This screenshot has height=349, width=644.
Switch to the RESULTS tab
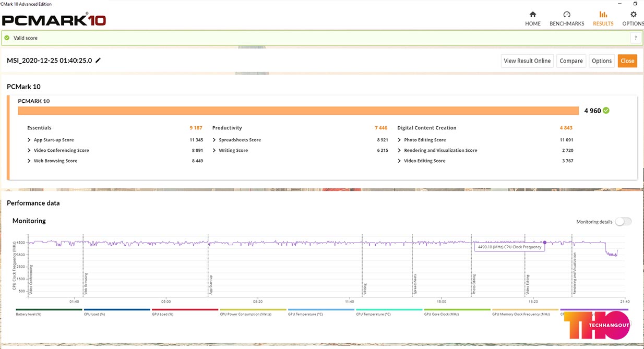pos(603,18)
